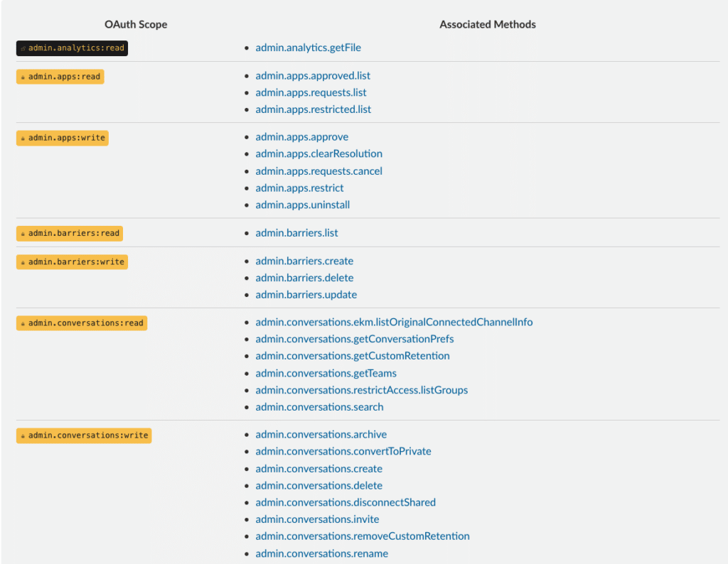This screenshot has height=564, width=728.
Task: Click the admin.conversations:read scope badge
Action: pos(82,323)
